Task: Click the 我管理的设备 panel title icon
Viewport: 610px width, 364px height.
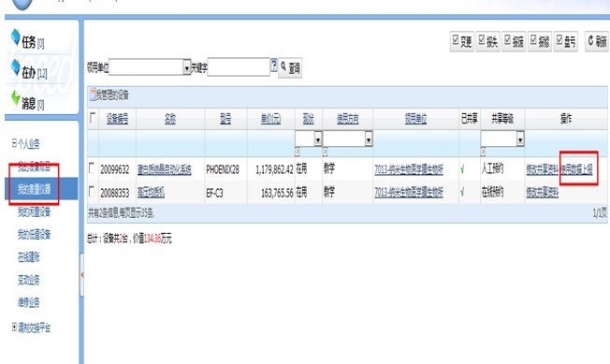Action: point(93,95)
